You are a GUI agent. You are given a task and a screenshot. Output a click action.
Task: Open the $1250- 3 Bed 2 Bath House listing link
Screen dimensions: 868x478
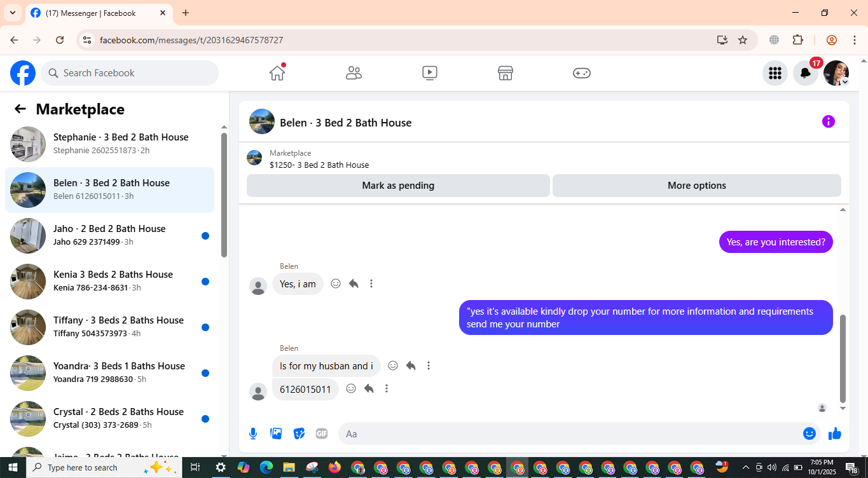coord(319,165)
